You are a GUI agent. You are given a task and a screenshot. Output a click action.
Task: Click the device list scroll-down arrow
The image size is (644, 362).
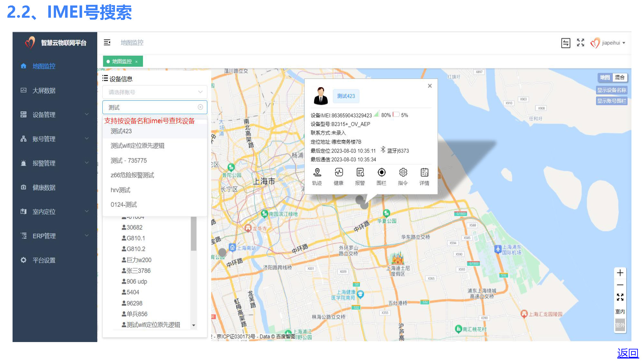pyautogui.click(x=194, y=325)
